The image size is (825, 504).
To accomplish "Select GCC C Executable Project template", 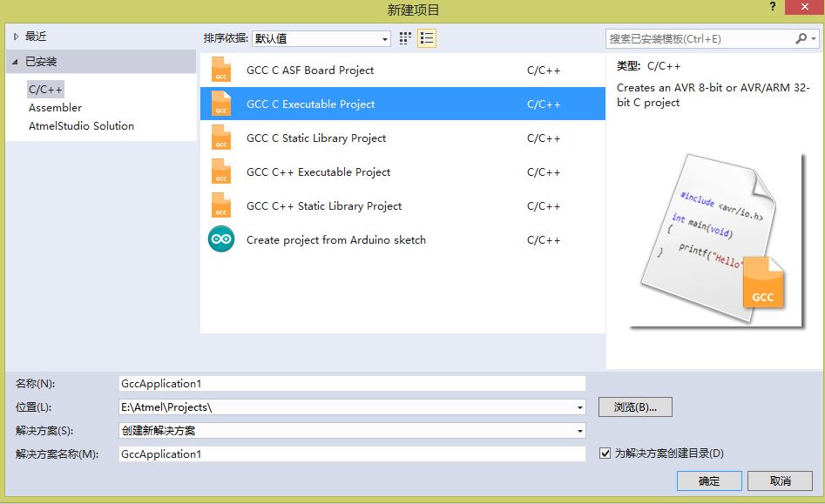I will (402, 104).
